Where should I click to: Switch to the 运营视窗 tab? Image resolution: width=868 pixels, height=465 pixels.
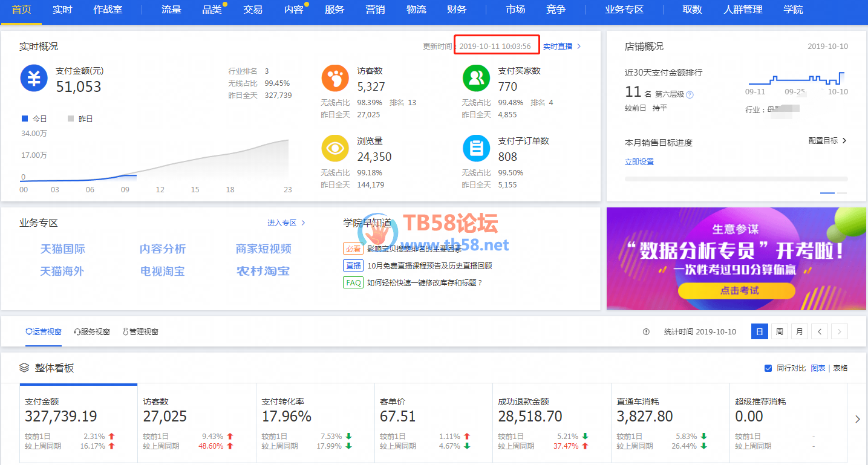click(x=44, y=332)
